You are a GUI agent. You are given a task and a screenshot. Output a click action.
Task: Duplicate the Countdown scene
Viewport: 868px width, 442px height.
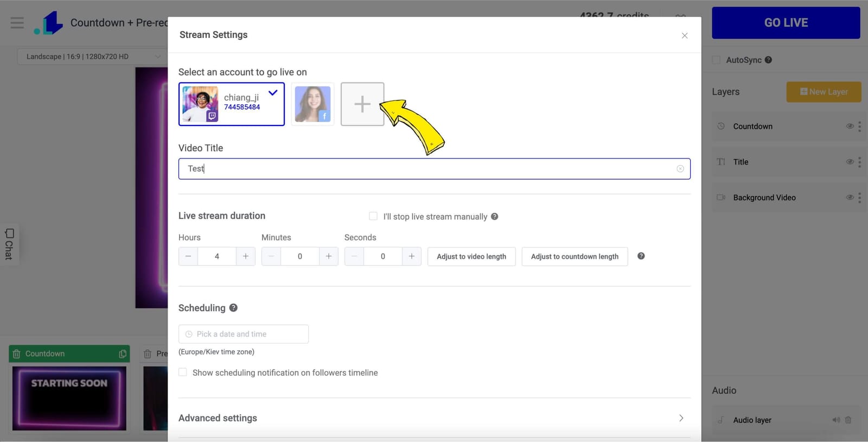click(x=123, y=354)
